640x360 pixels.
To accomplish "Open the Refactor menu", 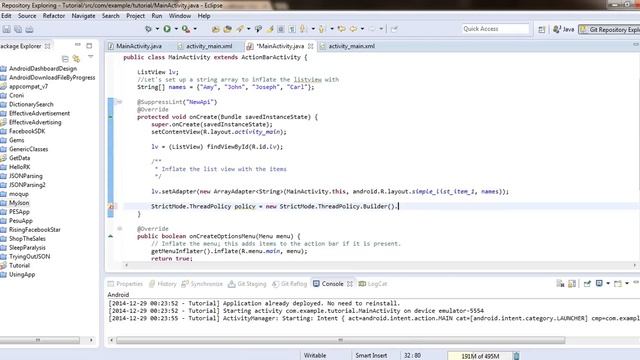I will click(53, 16).
